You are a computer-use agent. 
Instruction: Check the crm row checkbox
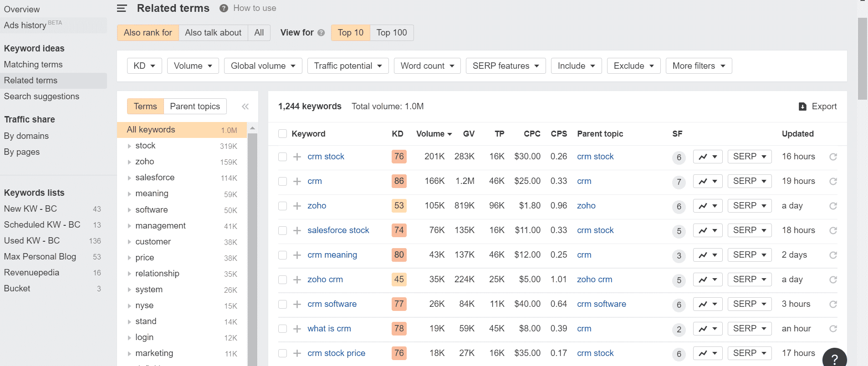(282, 181)
